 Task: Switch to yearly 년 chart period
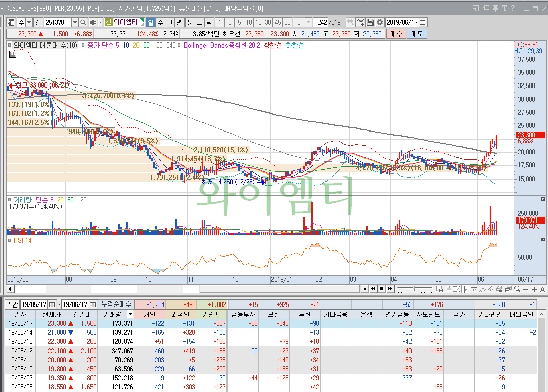click(179, 22)
